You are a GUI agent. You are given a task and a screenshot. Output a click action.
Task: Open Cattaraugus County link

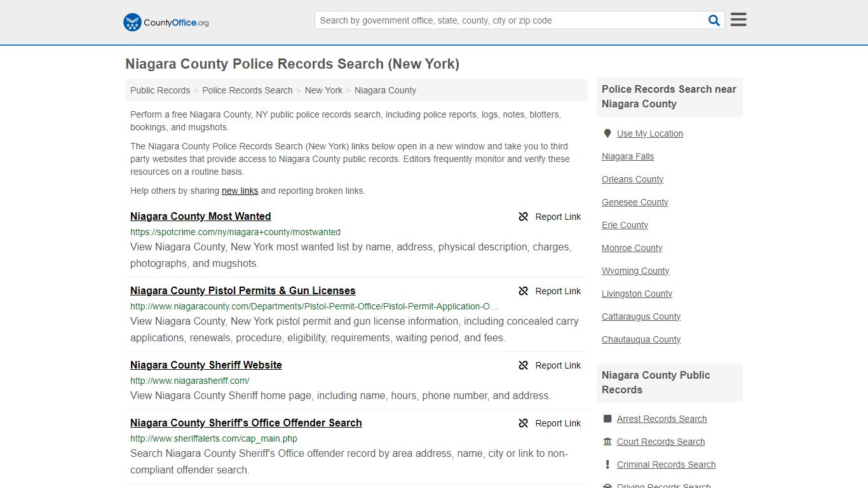641,316
